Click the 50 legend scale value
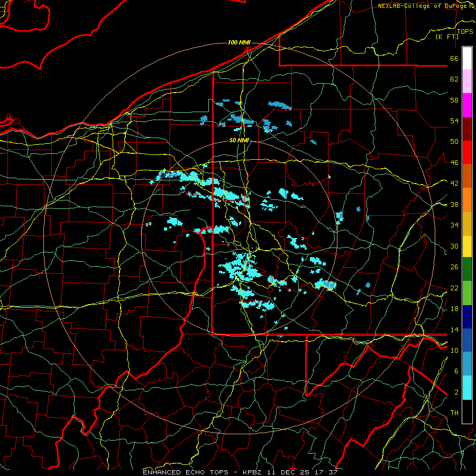476x476 pixels. (x=454, y=142)
